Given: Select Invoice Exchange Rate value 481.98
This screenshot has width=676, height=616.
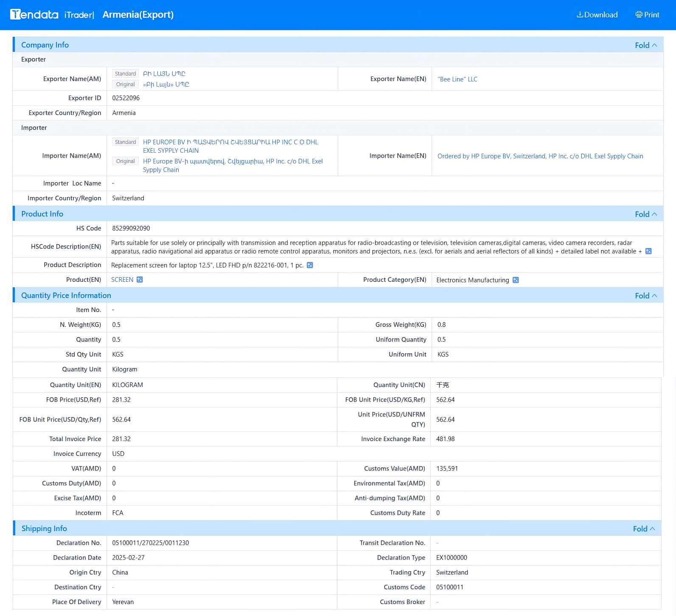Looking at the screenshot, I should [446, 439].
